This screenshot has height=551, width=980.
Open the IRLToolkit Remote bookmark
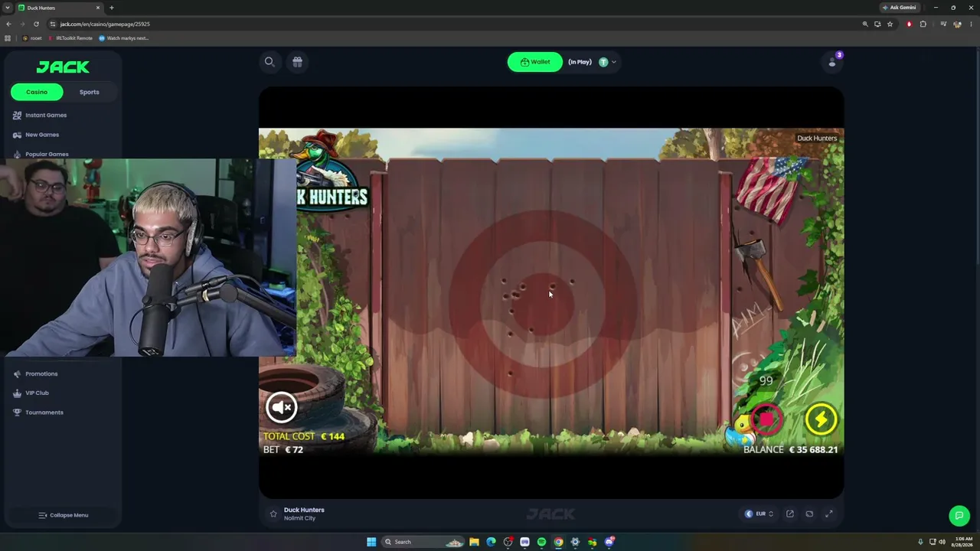[70, 38]
